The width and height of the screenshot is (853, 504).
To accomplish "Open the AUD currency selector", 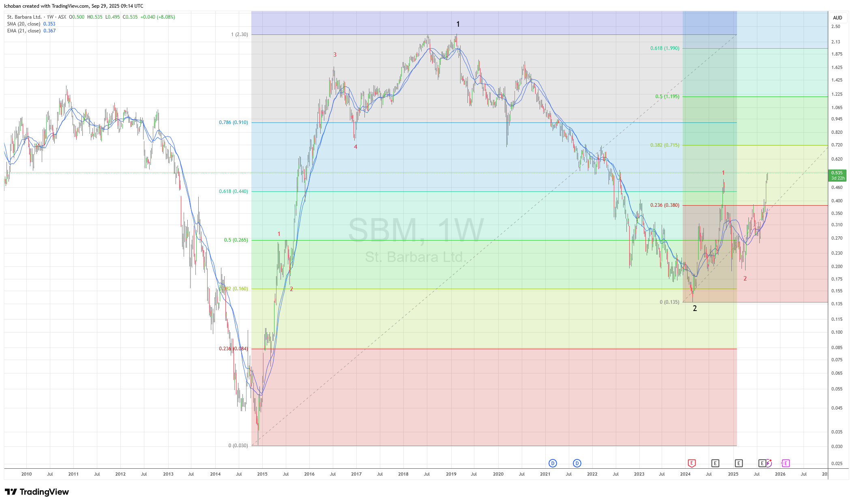I will (x=838, y=18).
